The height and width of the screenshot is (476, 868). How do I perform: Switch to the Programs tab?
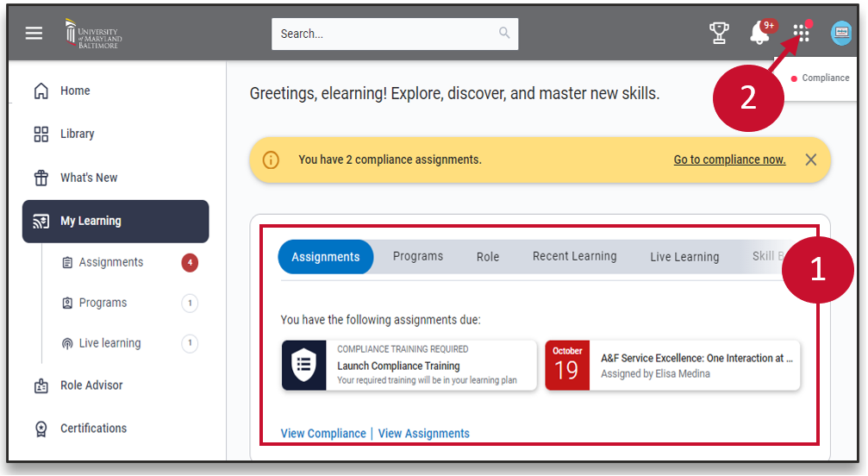click(418, 257)
